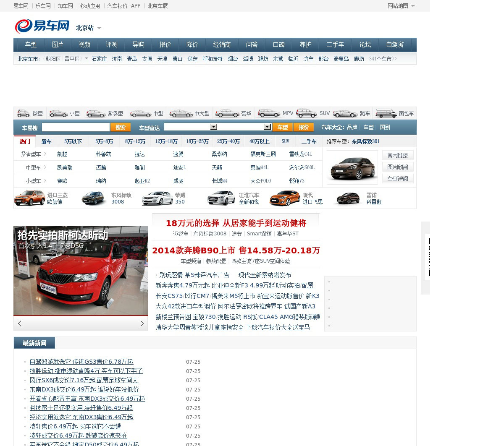Screen dimensions: 504x446
Task: Open the 视频 main navigation item
Action: point(84,44)
